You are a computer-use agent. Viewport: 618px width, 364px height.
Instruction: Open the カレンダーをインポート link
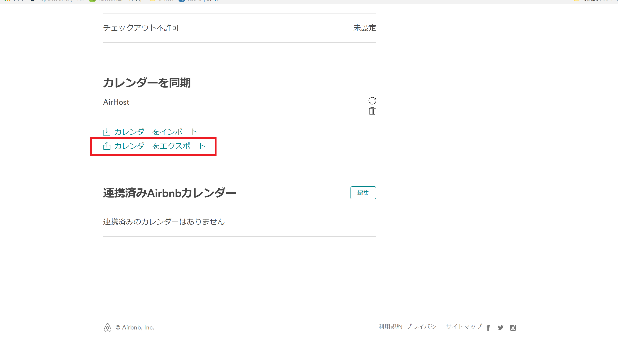pos(156,132)
